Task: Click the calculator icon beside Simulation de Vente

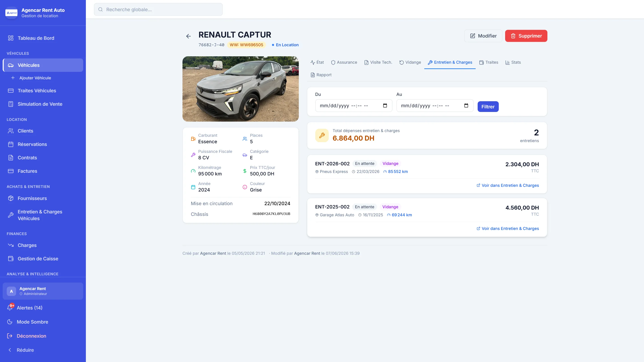Action: click(x=11, y=104)
